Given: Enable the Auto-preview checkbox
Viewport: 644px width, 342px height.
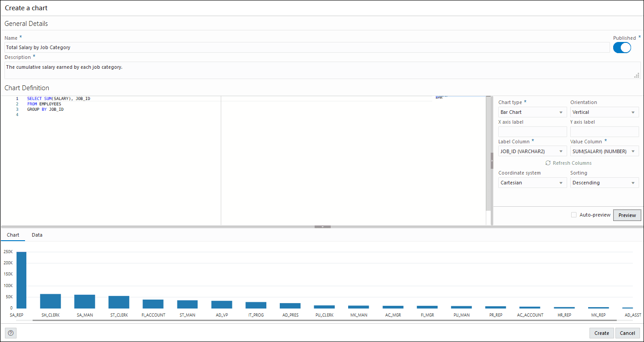Looking at the screenshot, I should (x=574, y=215).
